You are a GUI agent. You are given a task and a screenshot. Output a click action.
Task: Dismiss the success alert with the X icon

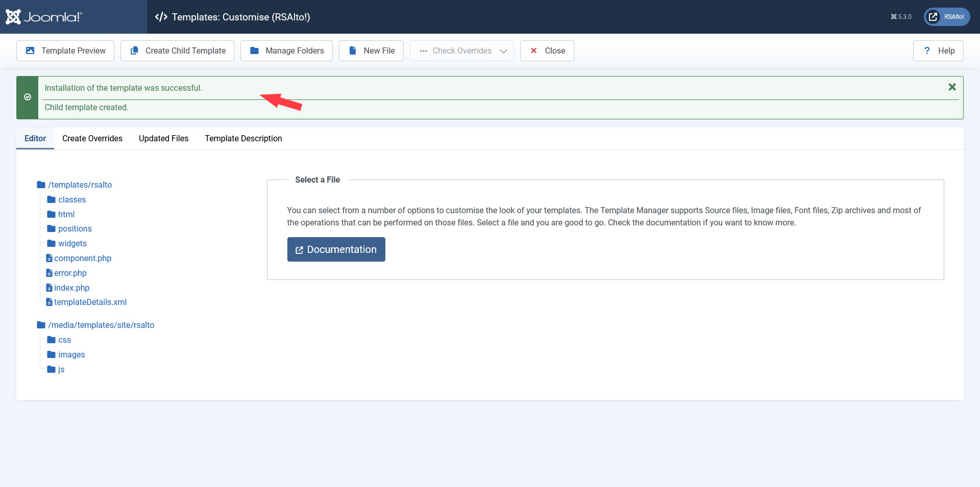[952, 87]
